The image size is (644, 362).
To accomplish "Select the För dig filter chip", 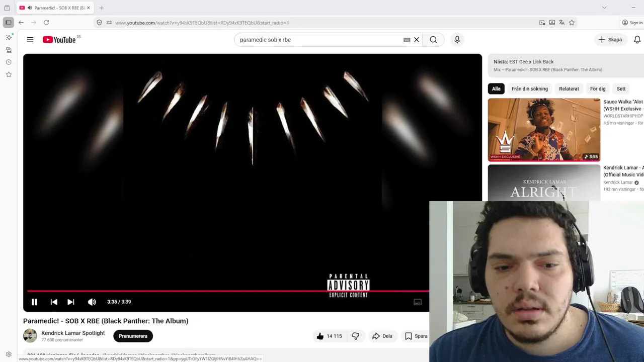I will coord(598,88).
